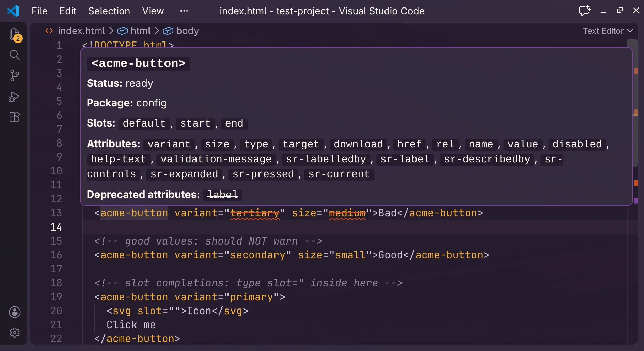The height and width of the screenshot is (351, 644).
Task: Open the Explorer view in activity bar
Action: point(15,35)
